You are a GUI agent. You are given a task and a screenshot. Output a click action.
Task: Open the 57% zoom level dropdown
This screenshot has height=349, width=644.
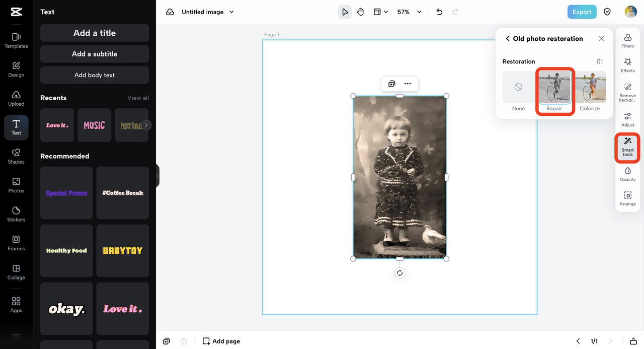(x=409, y=12)
